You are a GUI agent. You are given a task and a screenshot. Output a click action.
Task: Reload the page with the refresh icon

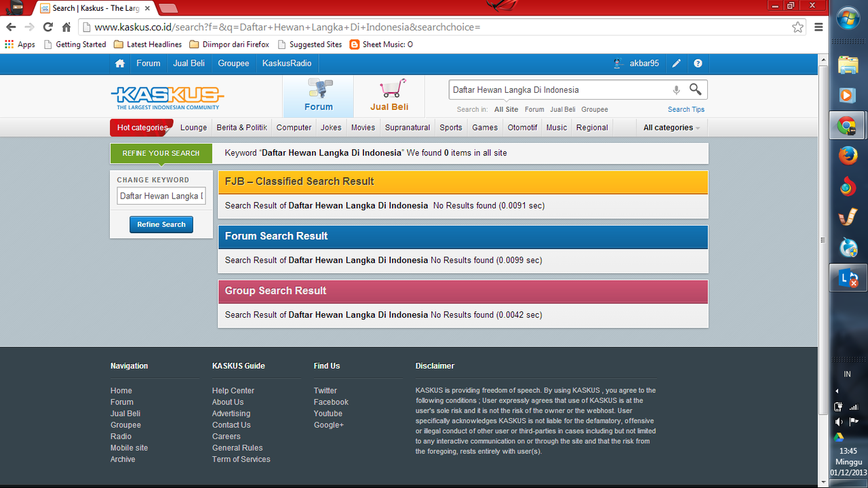tap(47, 27)
